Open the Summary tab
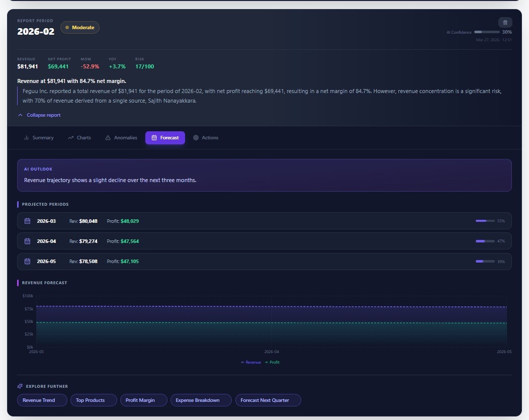The image size is (529, 420). point(39,138)
